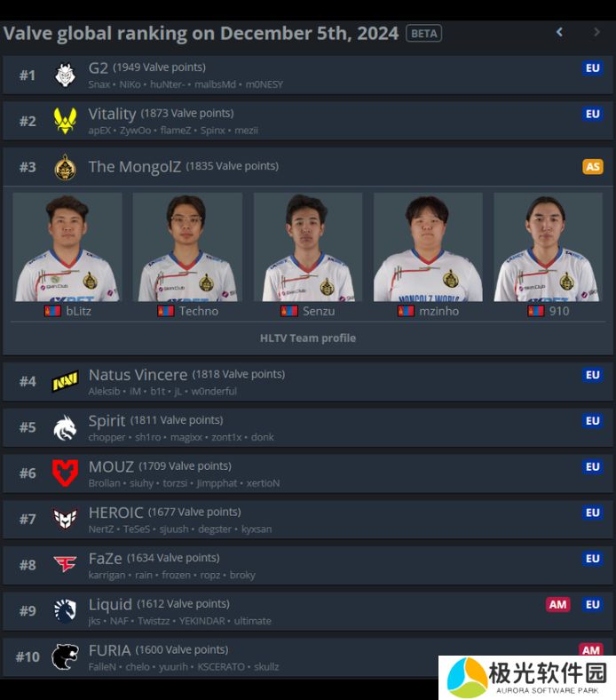Select the Liquid horse logo
616x700 pixels.
[x=65, y=610]
